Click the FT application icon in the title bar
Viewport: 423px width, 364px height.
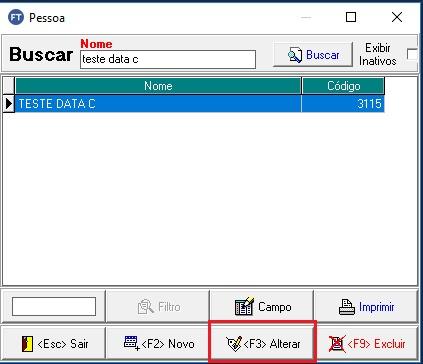click(x=16, y=17)
